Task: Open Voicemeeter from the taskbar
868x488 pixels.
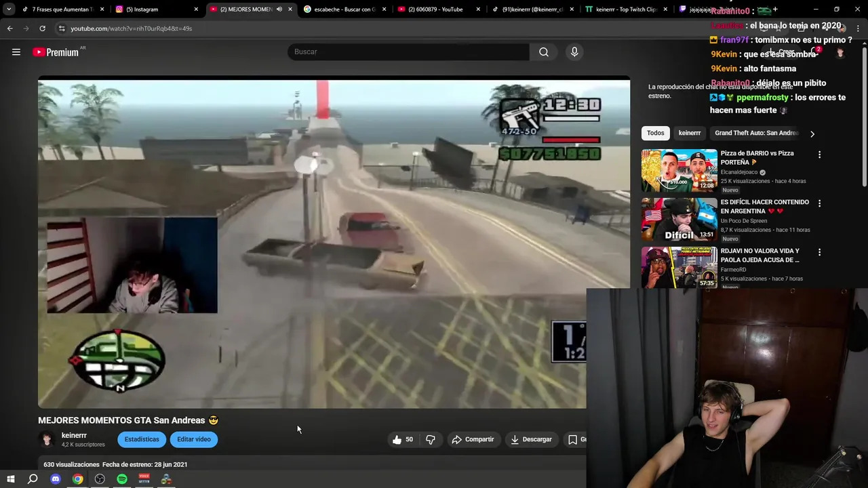Action: [144, 479]
